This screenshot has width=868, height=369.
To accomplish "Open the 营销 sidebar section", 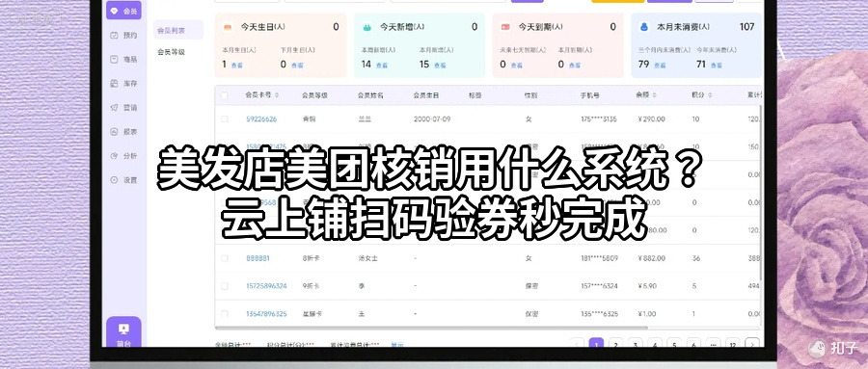I will (x=123, y=107).
